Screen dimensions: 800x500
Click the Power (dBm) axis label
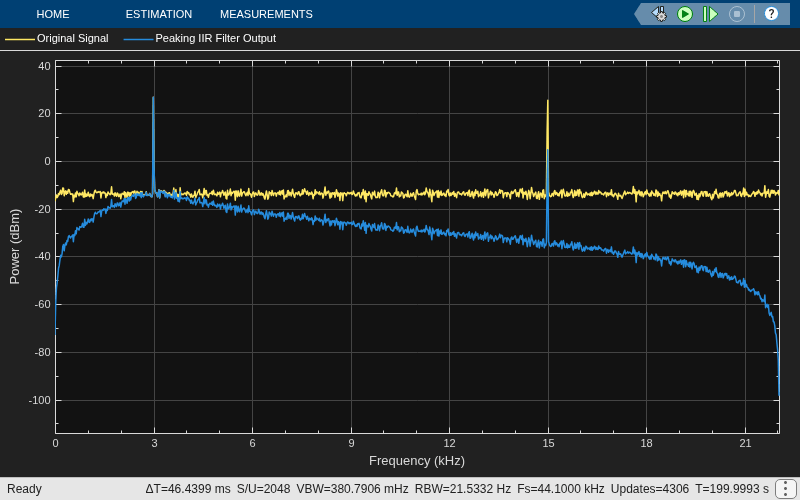click(15, 246)
